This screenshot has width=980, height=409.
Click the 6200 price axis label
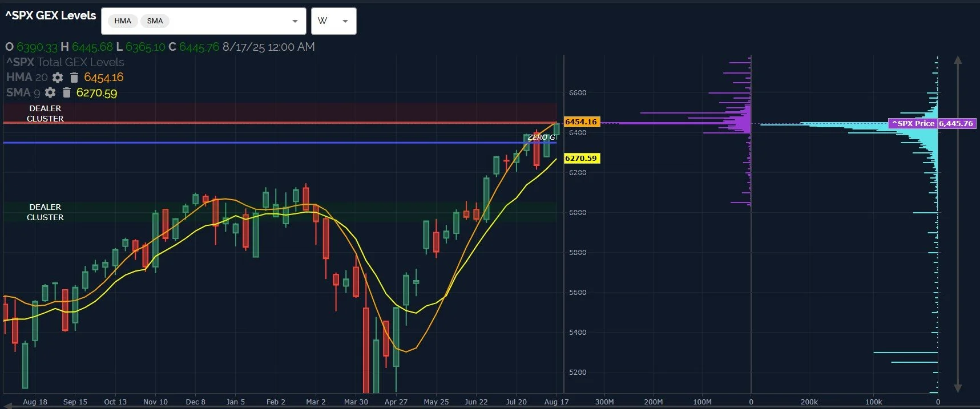coord(578,172)
